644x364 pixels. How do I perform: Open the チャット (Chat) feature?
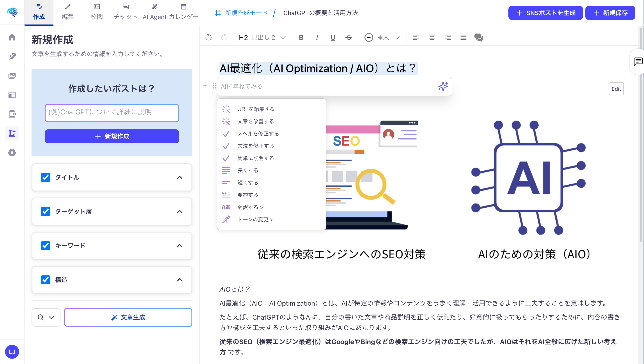[x=125, y=11]
